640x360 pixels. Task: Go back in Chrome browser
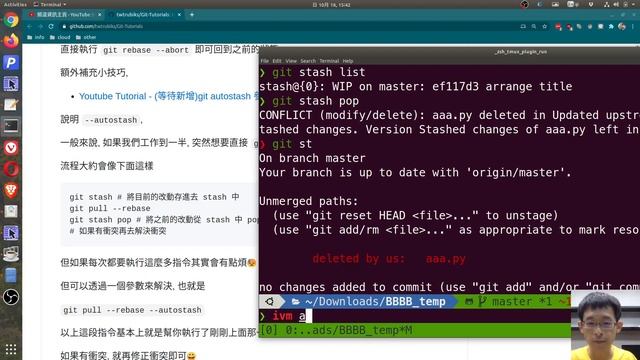click(29, 26)
